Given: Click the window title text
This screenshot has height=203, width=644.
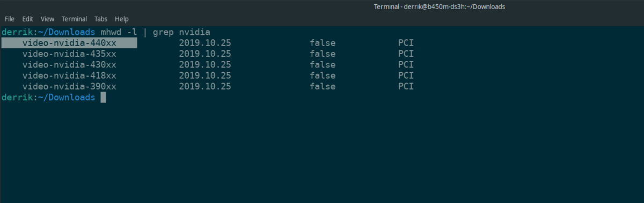Looking at the screenshot, I should coord(440,6).
